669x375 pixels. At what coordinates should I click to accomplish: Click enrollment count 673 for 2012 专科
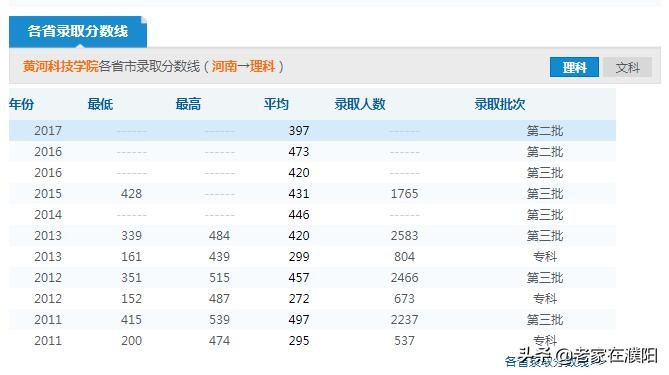pyautogui.click(x=404, y=299)
